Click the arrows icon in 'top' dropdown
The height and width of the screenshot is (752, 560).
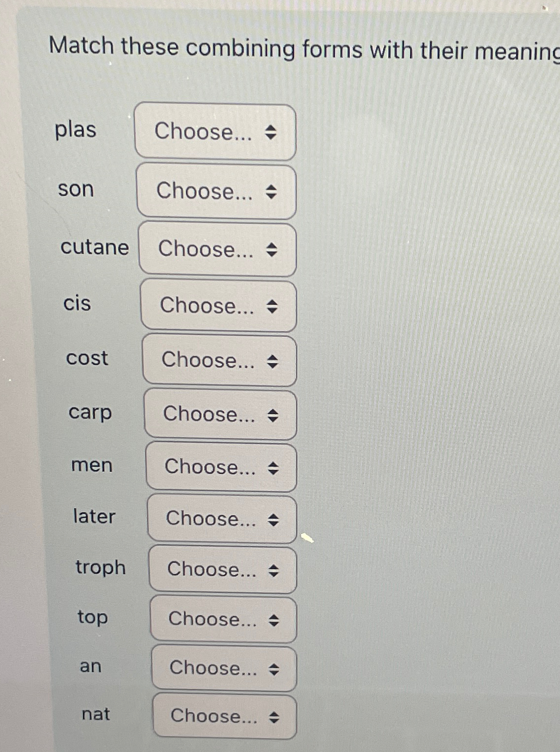(x=274, y=620)
